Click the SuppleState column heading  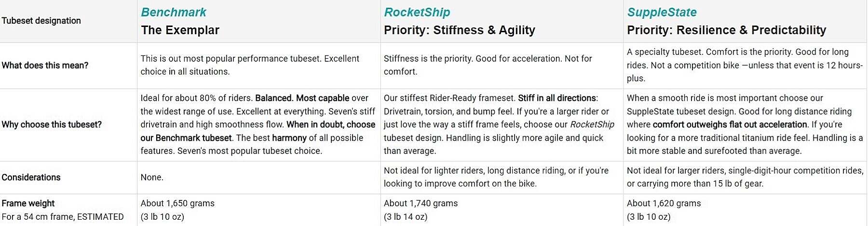(x=662, y=12)
